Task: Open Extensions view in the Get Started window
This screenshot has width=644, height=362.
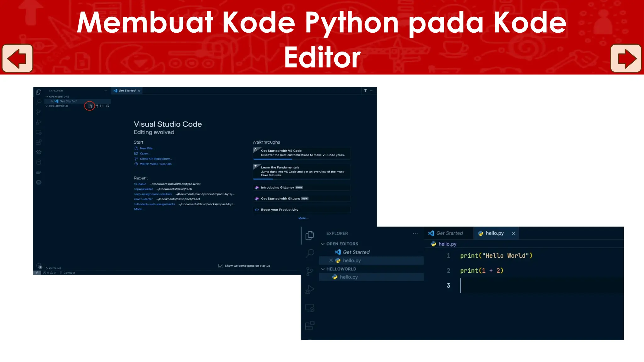Action: (x=39, y=142)
